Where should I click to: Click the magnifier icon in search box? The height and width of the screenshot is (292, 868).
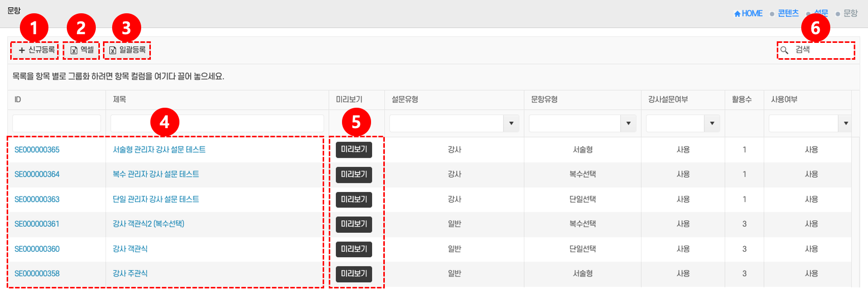[784, 50]
